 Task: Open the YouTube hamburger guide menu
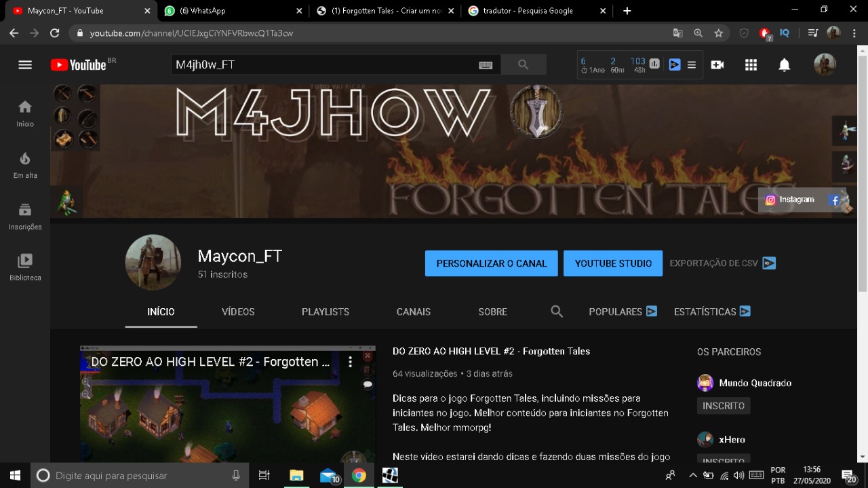coord(25,64)
